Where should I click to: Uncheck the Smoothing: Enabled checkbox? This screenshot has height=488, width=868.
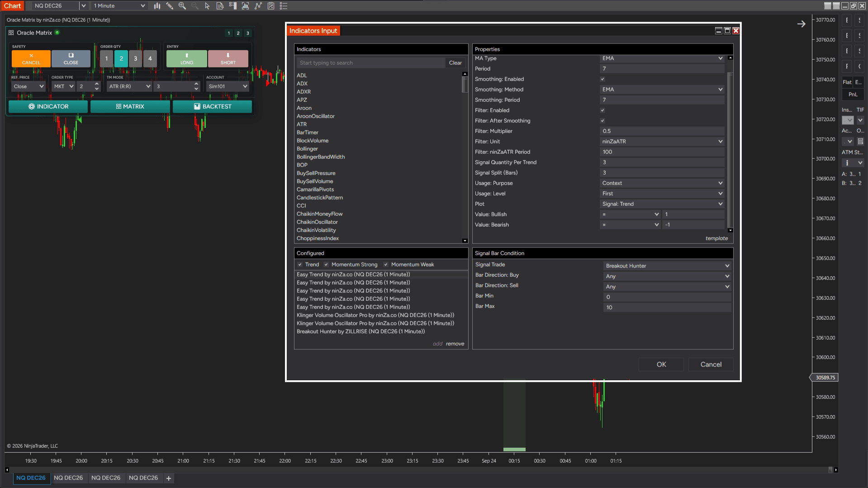point(602,79)
